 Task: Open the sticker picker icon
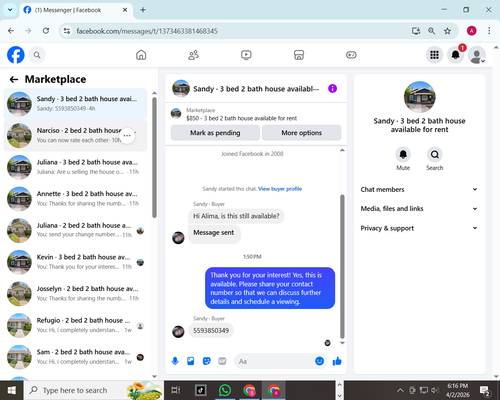click(x=207, y=361)
